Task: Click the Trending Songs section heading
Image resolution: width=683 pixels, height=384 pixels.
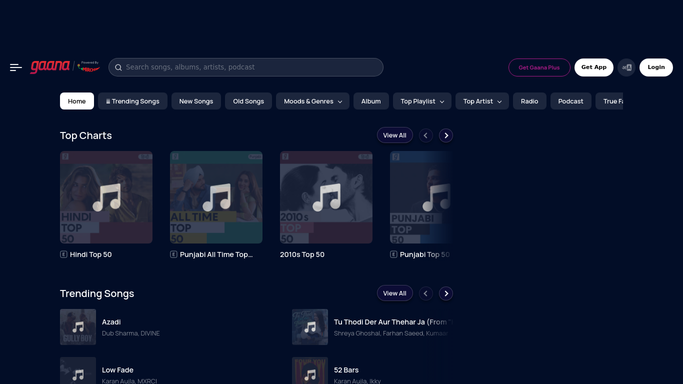Action: click(97, 294)
